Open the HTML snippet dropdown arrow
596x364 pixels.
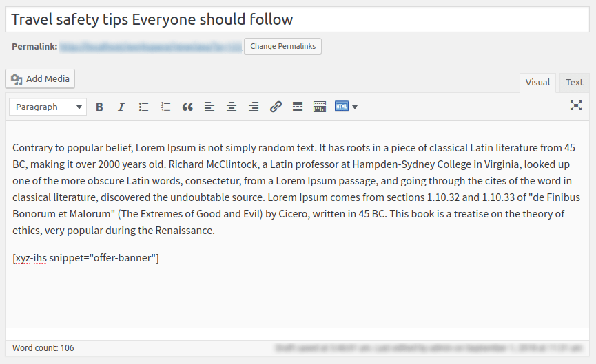click(355, 107)
